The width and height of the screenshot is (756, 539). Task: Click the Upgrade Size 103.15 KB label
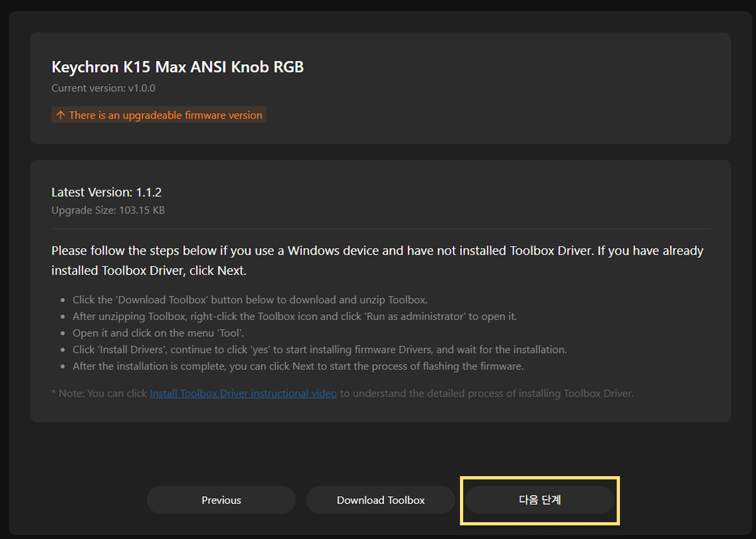(x=108, y=211)
